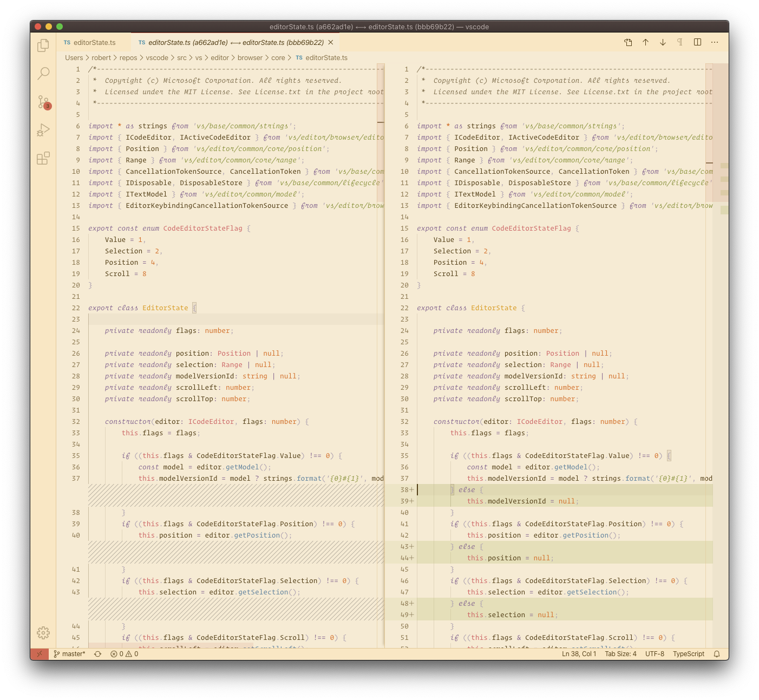
Task: Click line number 43+ in right pane gutter
Action: (x=407, y=546)
